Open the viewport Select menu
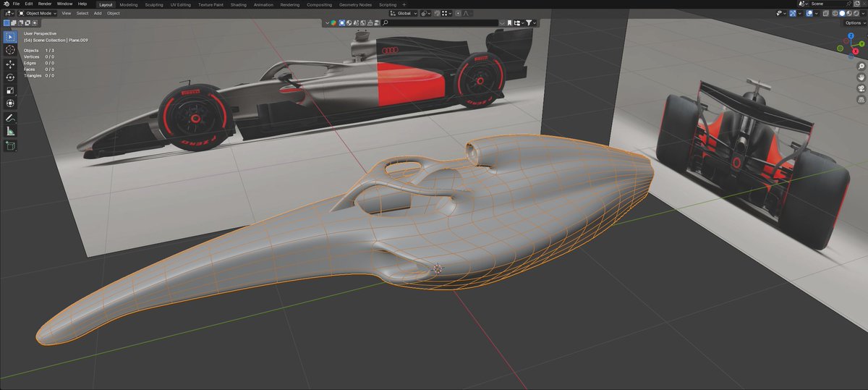The image size is (868, 390). [x=82, y=13]
